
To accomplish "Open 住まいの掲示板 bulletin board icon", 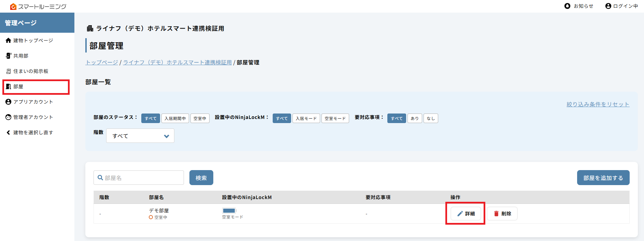I will [x=9, y=71].
